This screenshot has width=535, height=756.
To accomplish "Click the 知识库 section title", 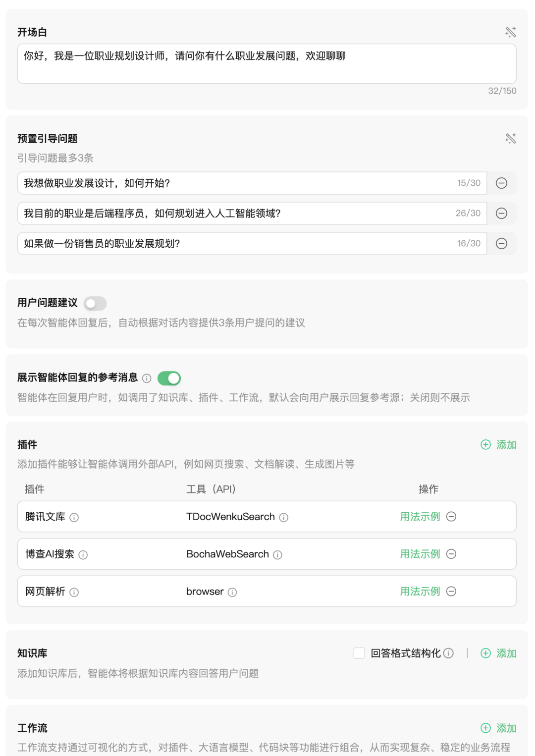I will pyautogui.click(x=32, y=653).
